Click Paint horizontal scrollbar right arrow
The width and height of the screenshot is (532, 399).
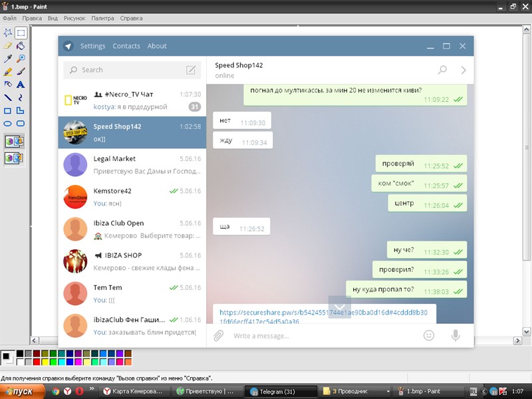point(517,340)
